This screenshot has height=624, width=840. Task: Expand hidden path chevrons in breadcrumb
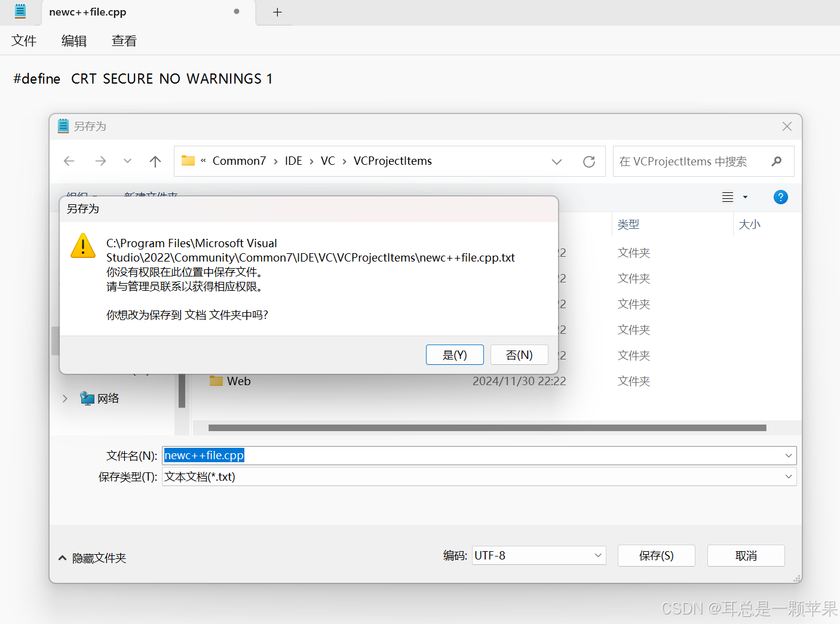[203, 161]
